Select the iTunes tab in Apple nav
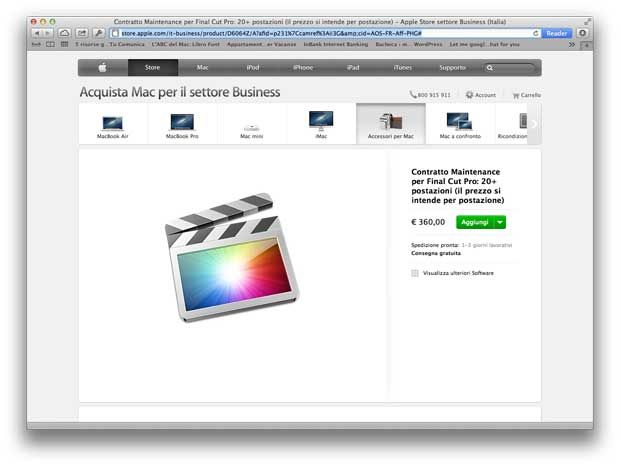 pos(403,68)
